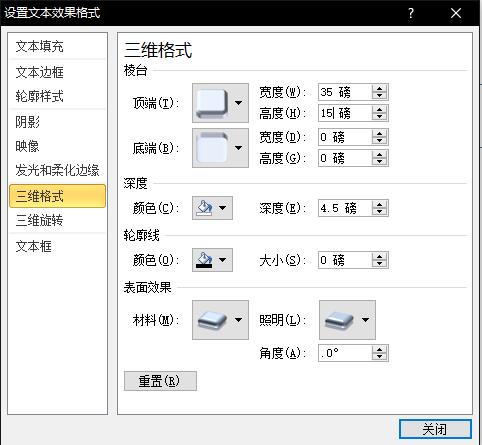
Task: Increase contour 大小(S) with up arrow
Action: tap(380, 256)
